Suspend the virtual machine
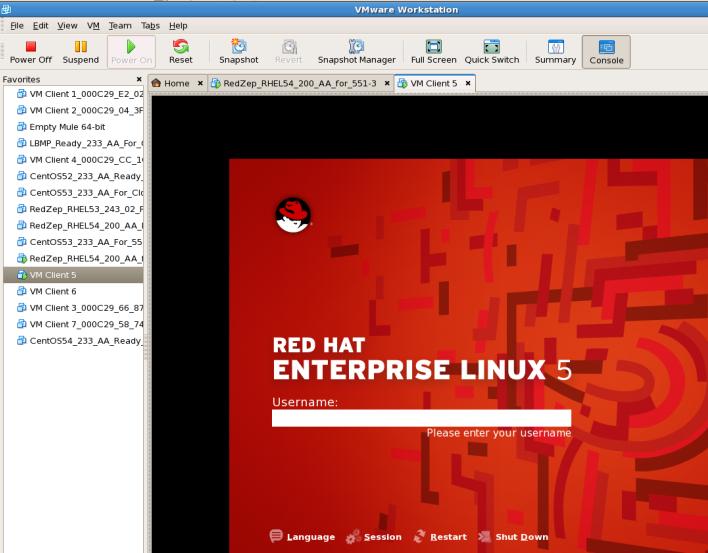Viewport: 708px width, 553px height. [x=80, y=52]
